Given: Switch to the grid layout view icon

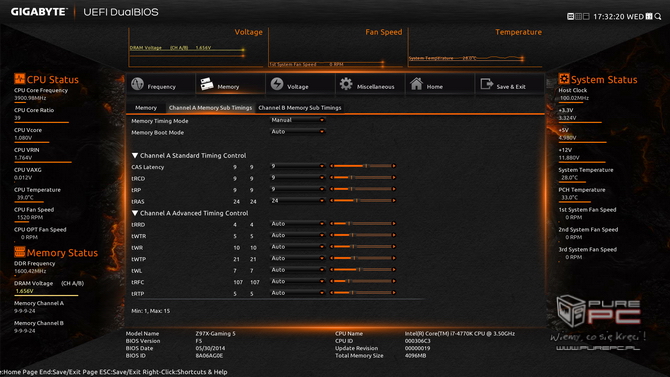Looking at the screenshot, I should pos(578,16).
